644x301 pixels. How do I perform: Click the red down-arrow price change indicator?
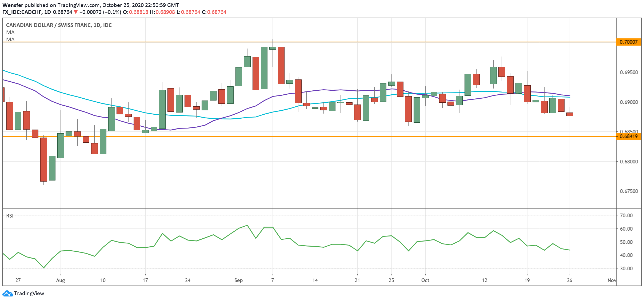coord(76,12)
